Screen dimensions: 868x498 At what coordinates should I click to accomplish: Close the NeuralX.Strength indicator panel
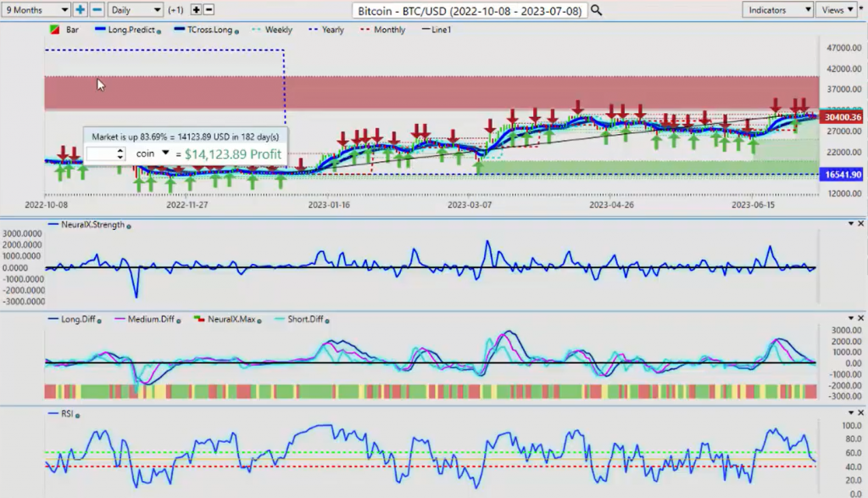(861, 223)
